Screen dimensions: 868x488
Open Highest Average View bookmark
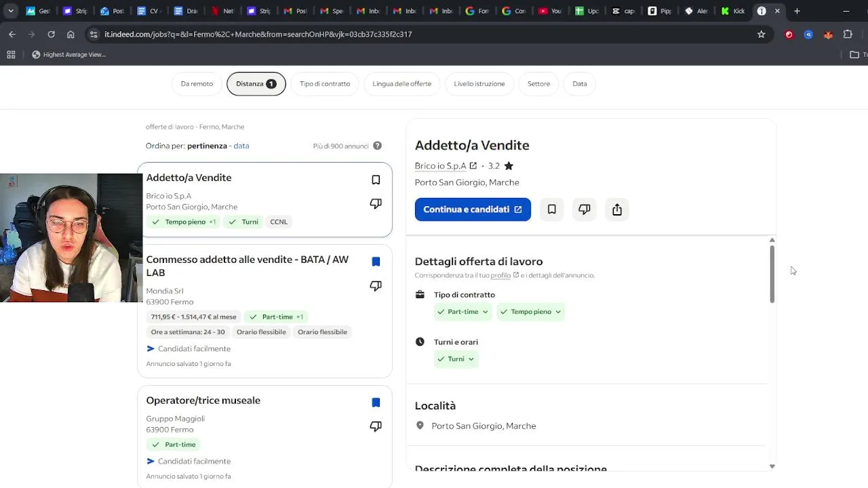(x=69, y=55)
